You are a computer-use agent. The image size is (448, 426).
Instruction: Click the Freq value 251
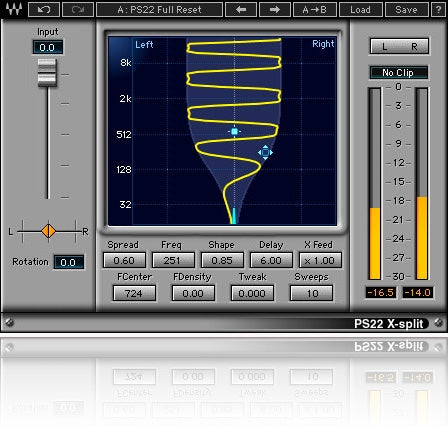click(x=173, y=260)
